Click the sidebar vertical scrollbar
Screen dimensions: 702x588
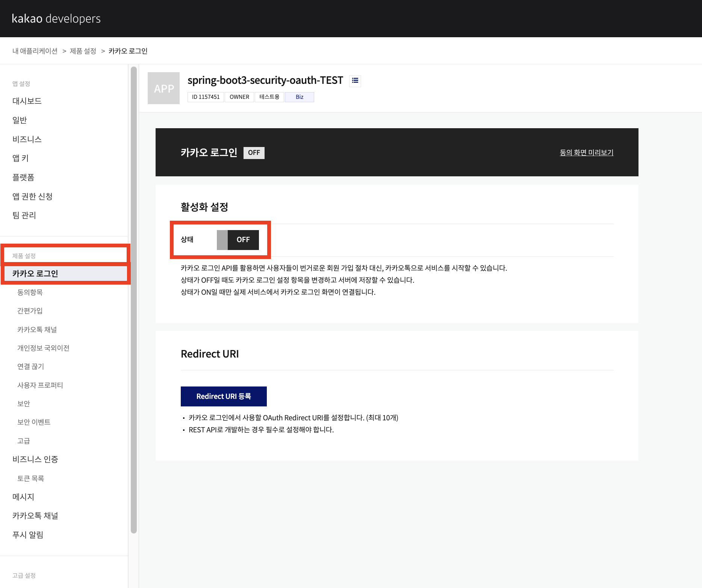(134, 300)
